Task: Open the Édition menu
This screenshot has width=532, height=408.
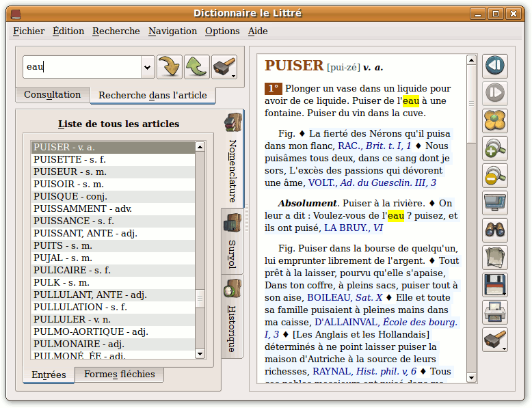Action: tap(68, 31)
